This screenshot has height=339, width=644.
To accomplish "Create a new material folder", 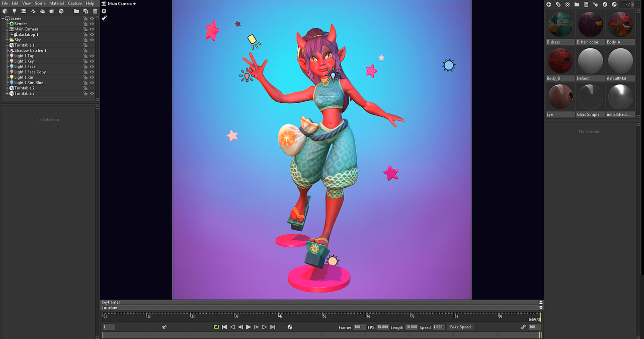I will [x=577, y=4].
